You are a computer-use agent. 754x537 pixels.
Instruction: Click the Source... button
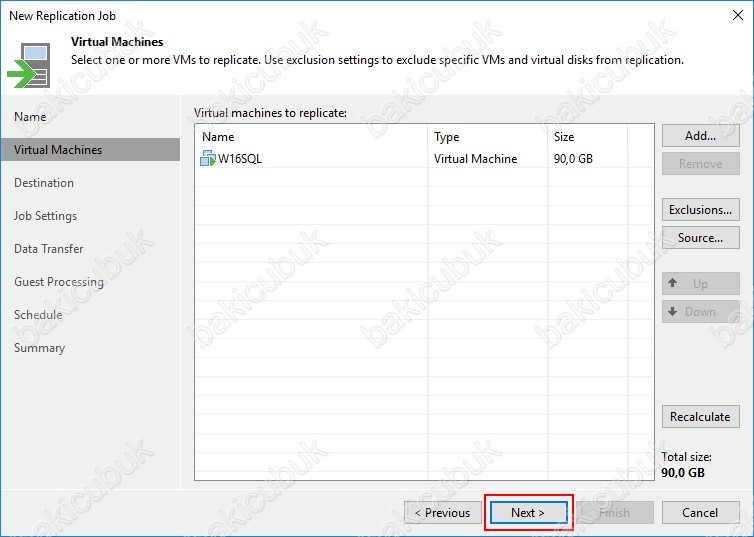701,237
